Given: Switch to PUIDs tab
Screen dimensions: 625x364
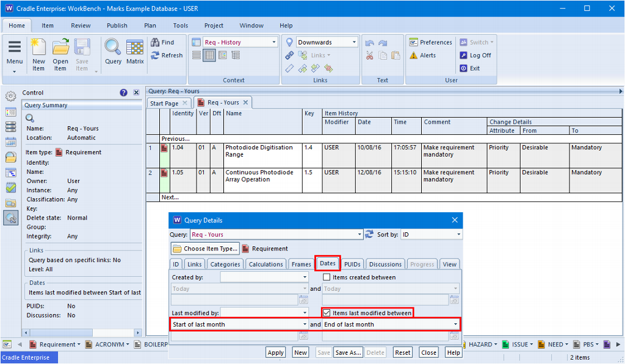Looking at the screenshot, I should tap(352, 264).
